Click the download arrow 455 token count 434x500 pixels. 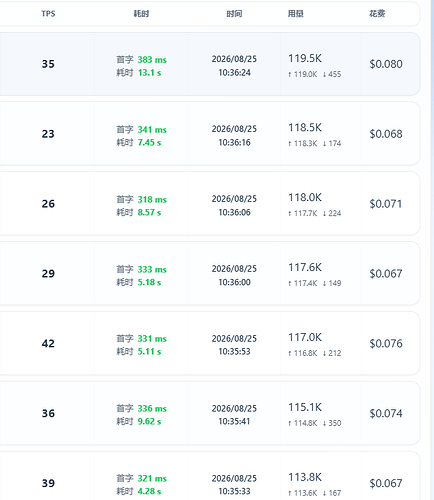click(x=332, y=74)
